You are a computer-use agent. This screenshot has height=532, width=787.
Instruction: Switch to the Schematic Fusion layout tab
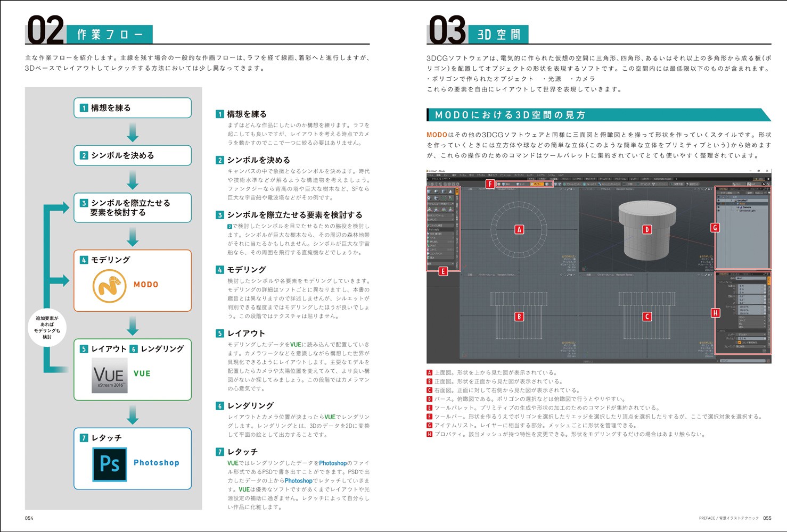point(663,179)
